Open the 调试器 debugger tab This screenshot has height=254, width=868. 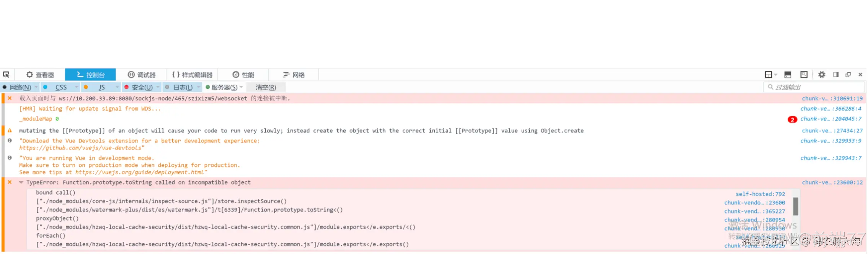[142, 75]
